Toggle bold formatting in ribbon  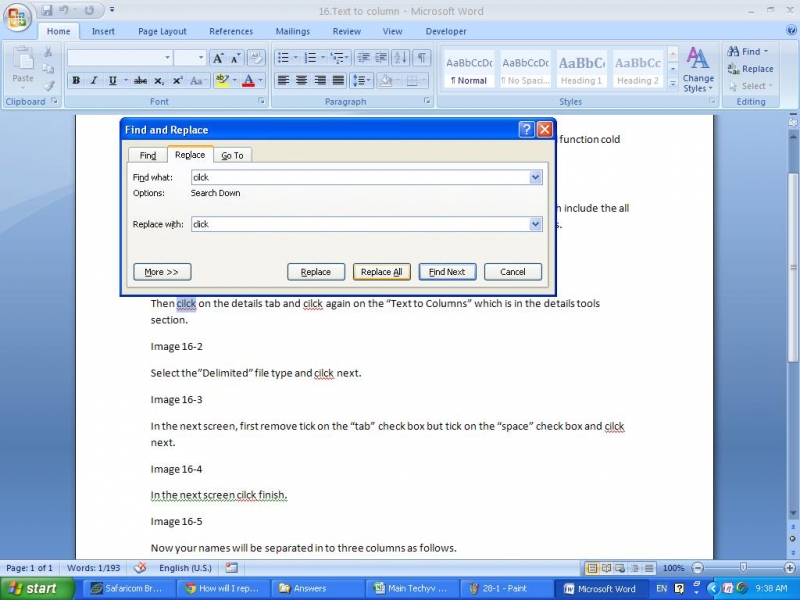(x=76, y=80)
